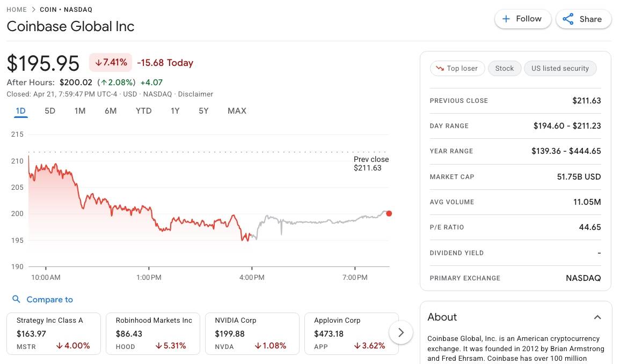Screen dimensions: 620x364
Task: Switch chart range to MAX
Action: tap(237, 110)
